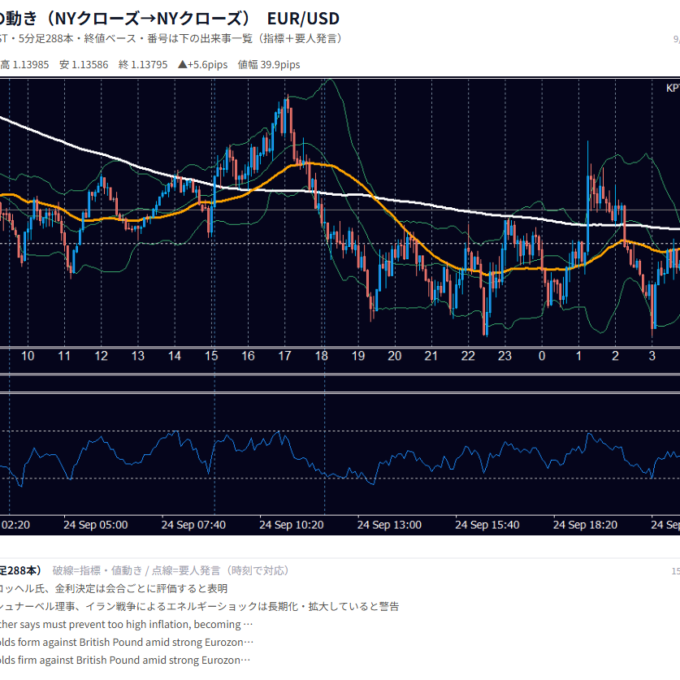Open headline 'holds firm against British Pound'
This screenshot has height=680, width=680.
(x=125, y=660)
